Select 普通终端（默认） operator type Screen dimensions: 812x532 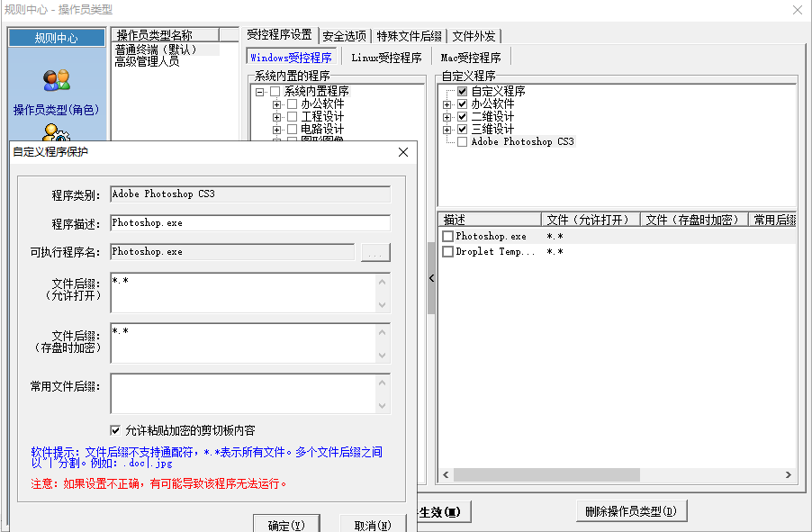(156, 50)
